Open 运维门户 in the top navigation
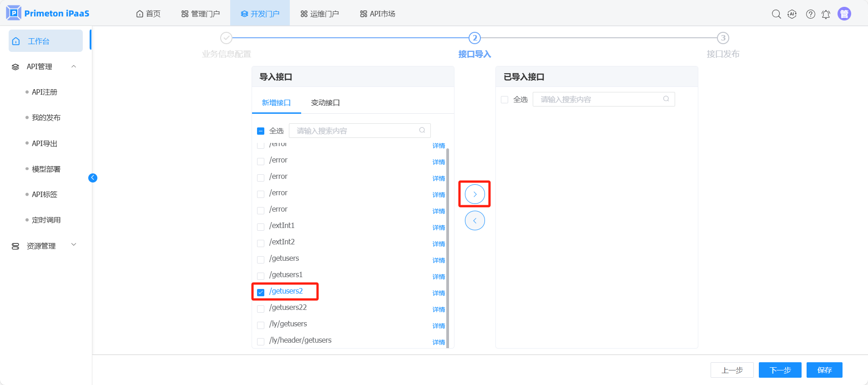This screenshot has width=868, height=385. coord(320,14)
